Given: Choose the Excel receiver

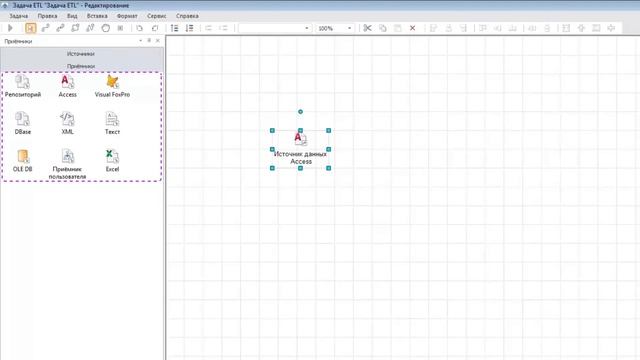Looking at the screenshot, I should [x=112, y=160].
